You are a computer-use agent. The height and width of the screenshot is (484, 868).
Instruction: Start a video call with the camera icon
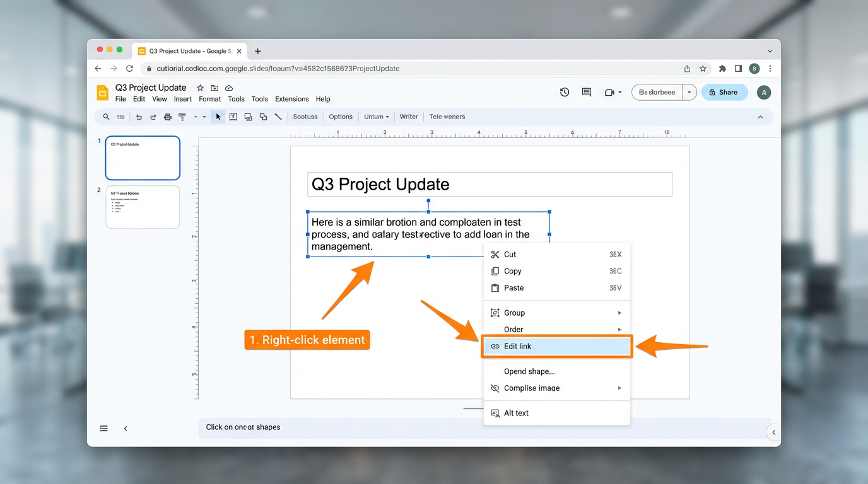[x=609, y=92]
